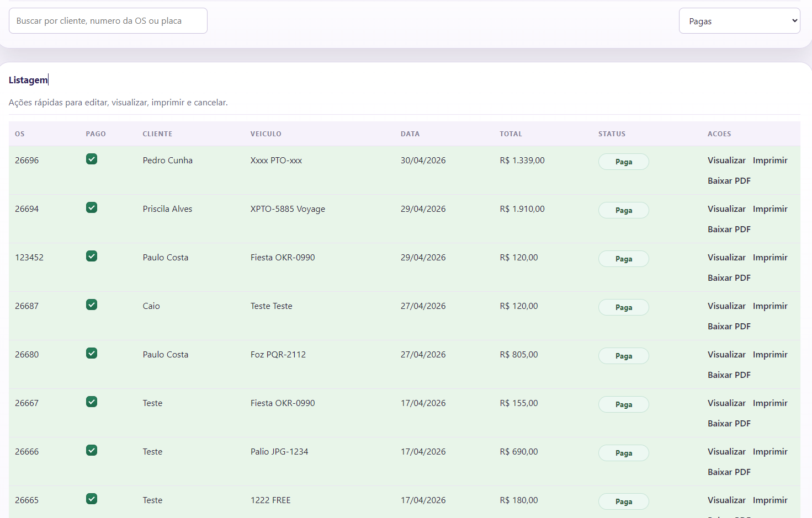Select client name Priscila Alves
Viewport: 812px width, 518px height.
pyautogui.click(x=167, y=209)
